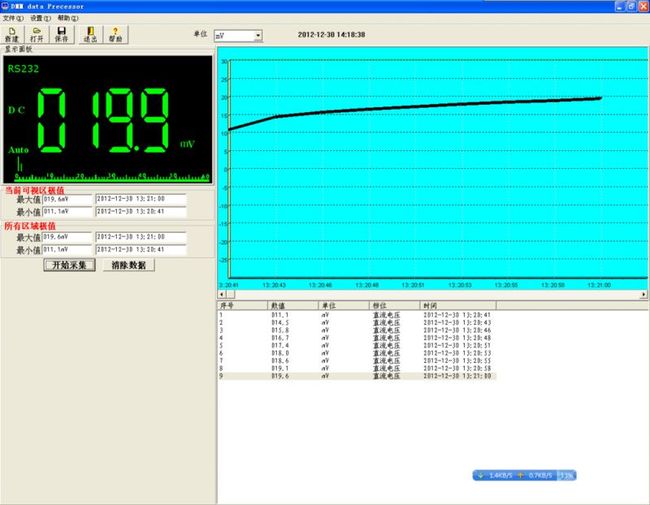Image resolution: width=650 pixels, height=505 pixels.
Task: Select table row 1 with value 011.1
Action: coord(357,315)
